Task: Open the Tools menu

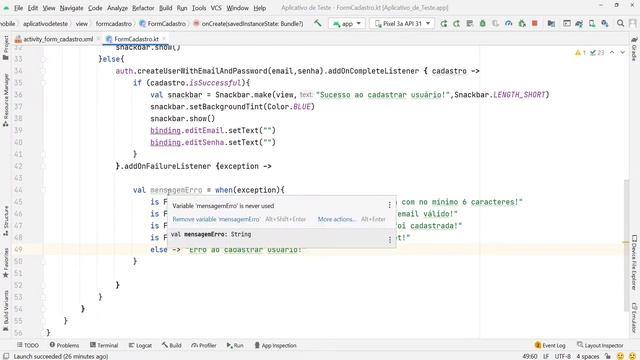Action: point(199,8)
